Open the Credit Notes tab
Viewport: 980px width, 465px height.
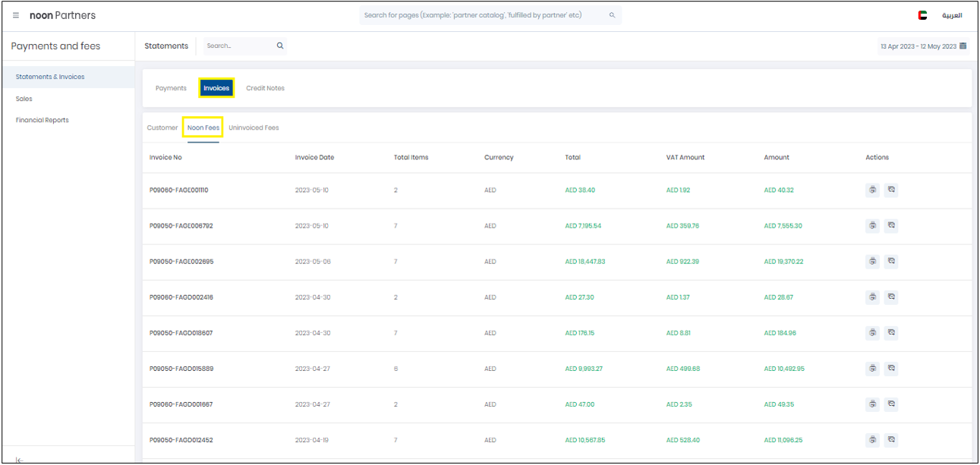(x=265, y=88)
